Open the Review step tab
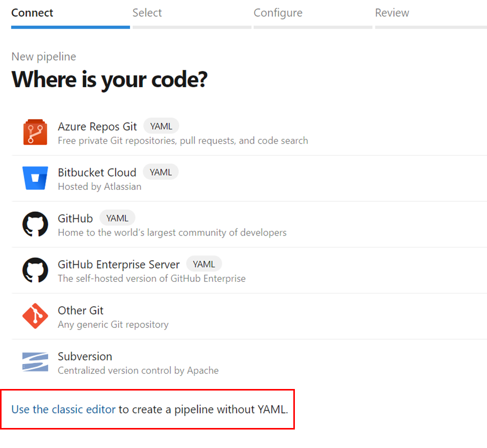Image resolution: width=487 pixels, height=448 pixels. click(392, 13)
